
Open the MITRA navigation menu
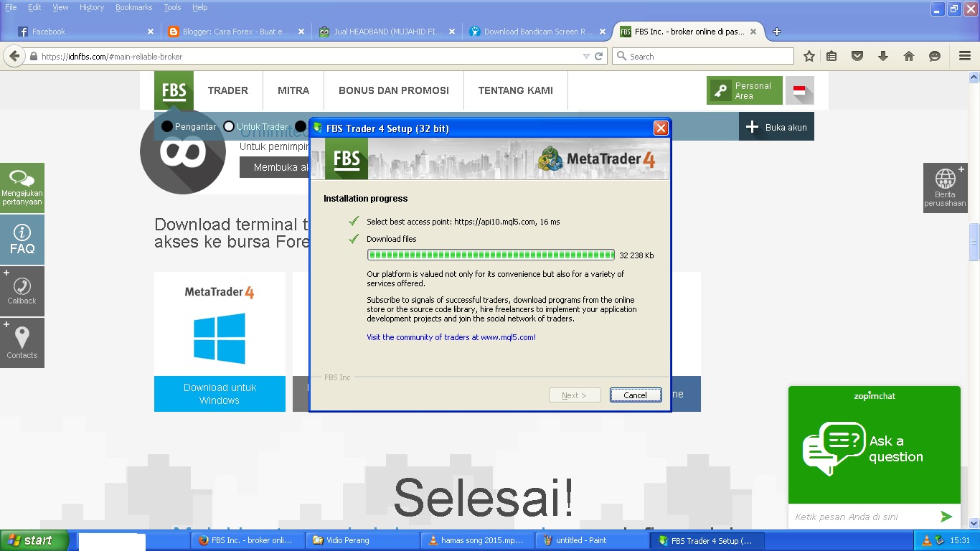293,90
